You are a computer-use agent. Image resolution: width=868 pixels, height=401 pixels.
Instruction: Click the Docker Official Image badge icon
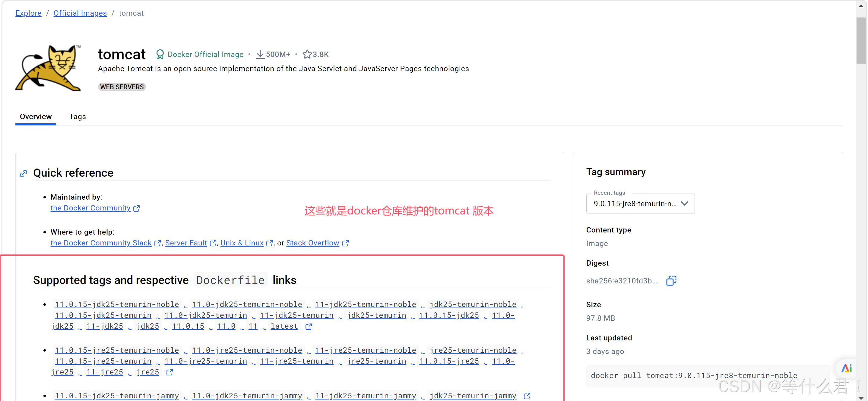click(160, 54)
